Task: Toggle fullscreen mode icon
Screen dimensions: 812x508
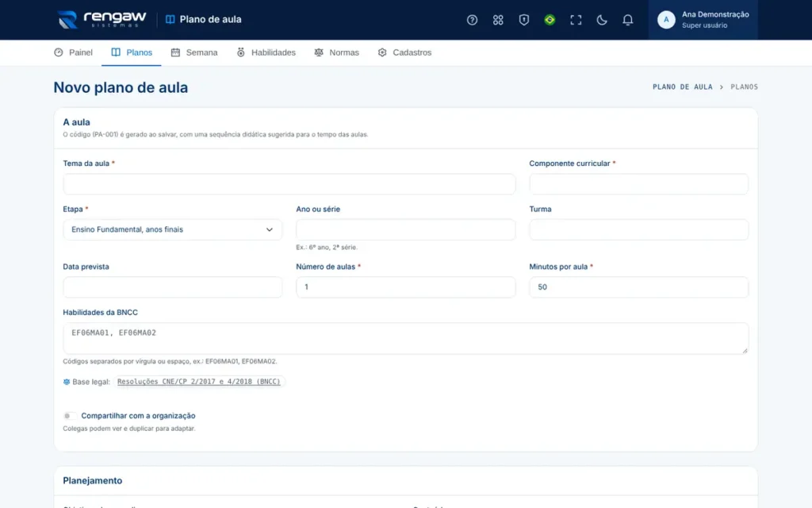Action: (x=576, y=20)
